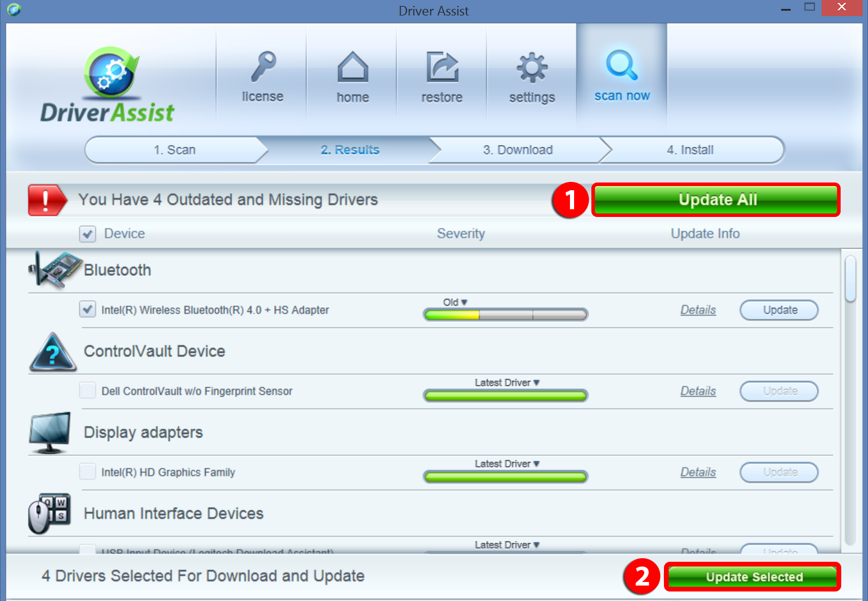Select the Display adapters category heading
The width and height of the screenshot is (868, 601).
coord(143,432)
